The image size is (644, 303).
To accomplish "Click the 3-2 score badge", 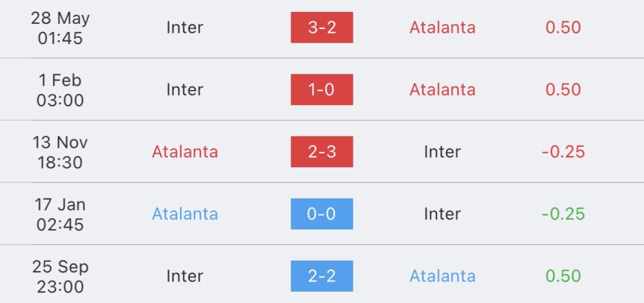I will pos(321,28).
